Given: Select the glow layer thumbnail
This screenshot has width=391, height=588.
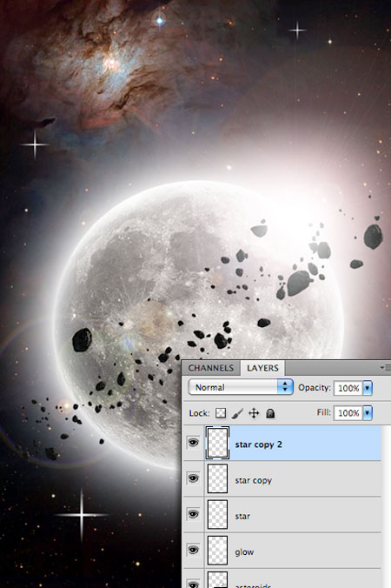Looking at the screenshot, I should pos(217,550).
